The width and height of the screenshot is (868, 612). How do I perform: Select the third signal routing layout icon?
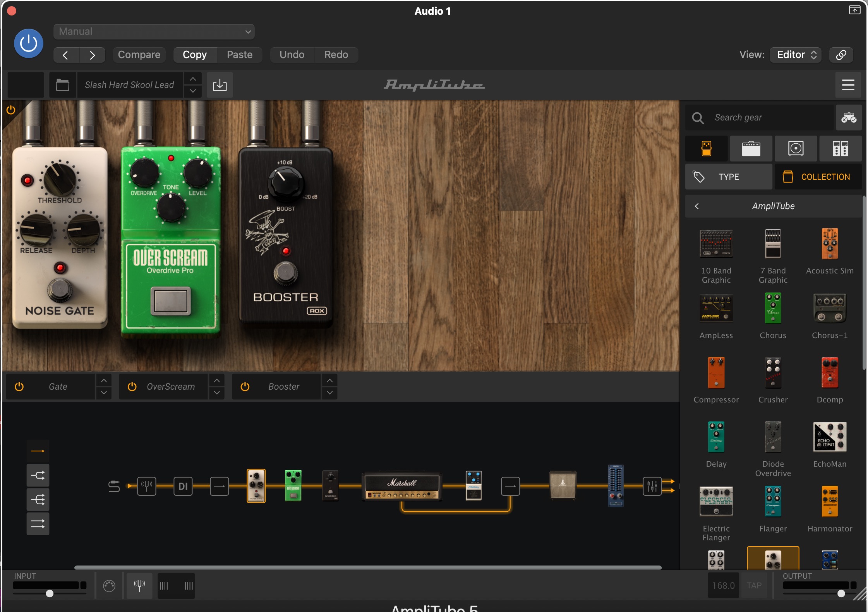[x=38, y=500]
